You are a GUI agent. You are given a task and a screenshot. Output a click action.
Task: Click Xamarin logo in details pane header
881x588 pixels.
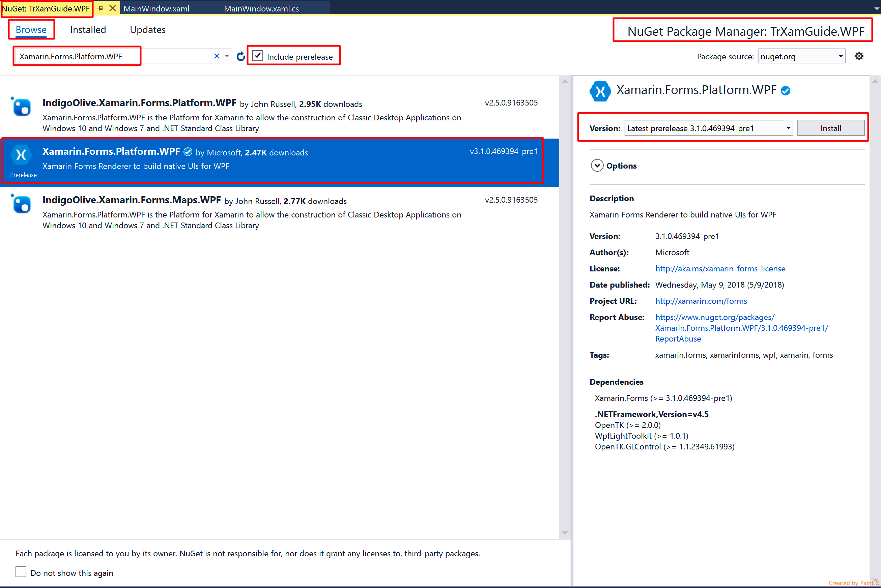point(600,91)
